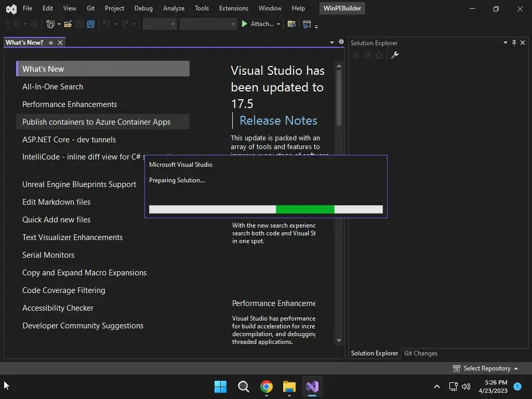Screen dimensions: 532x399
Task: Open the Debug menu
Action: click(x=143, y=8)
